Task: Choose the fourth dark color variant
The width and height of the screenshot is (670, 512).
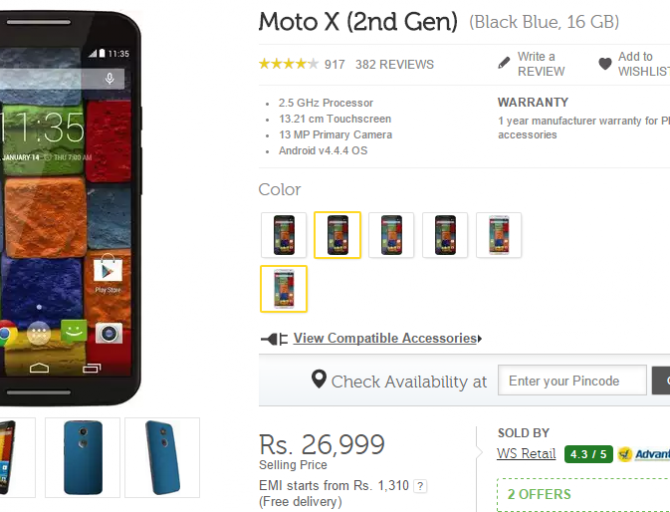Action: (445, 235)
